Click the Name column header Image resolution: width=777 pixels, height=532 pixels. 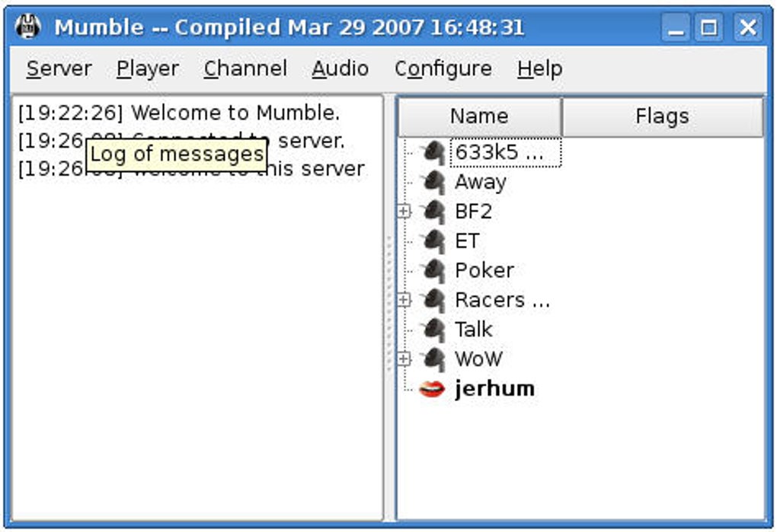480,116
